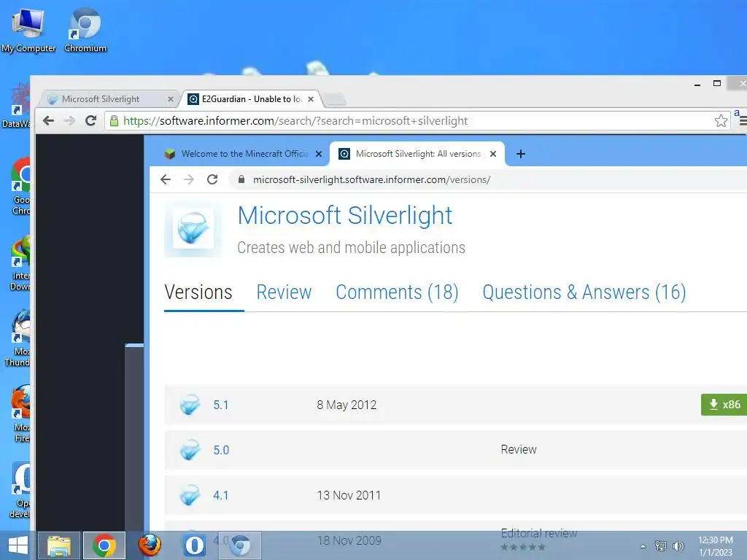Click Silverlight icon in the 5.0 row

coord(190,449)
